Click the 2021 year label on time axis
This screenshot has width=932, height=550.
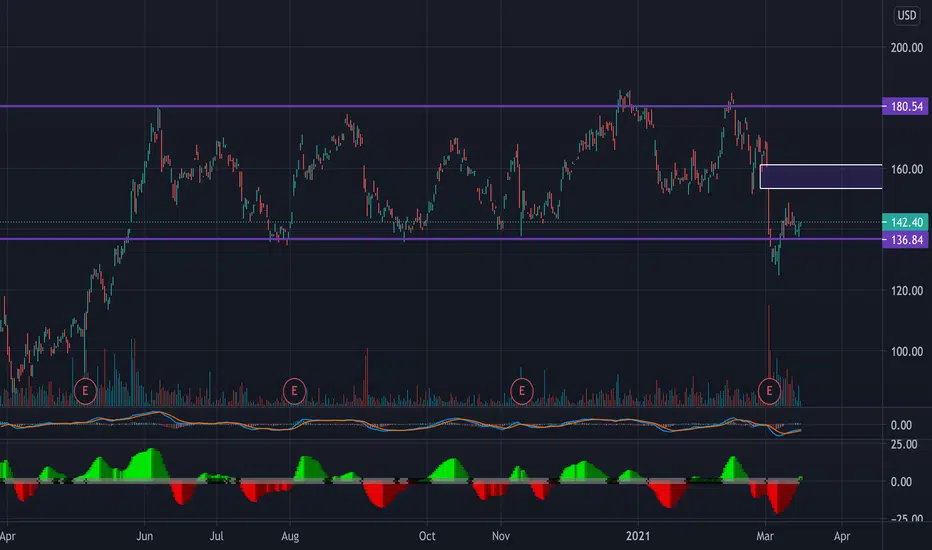(638, 536)
